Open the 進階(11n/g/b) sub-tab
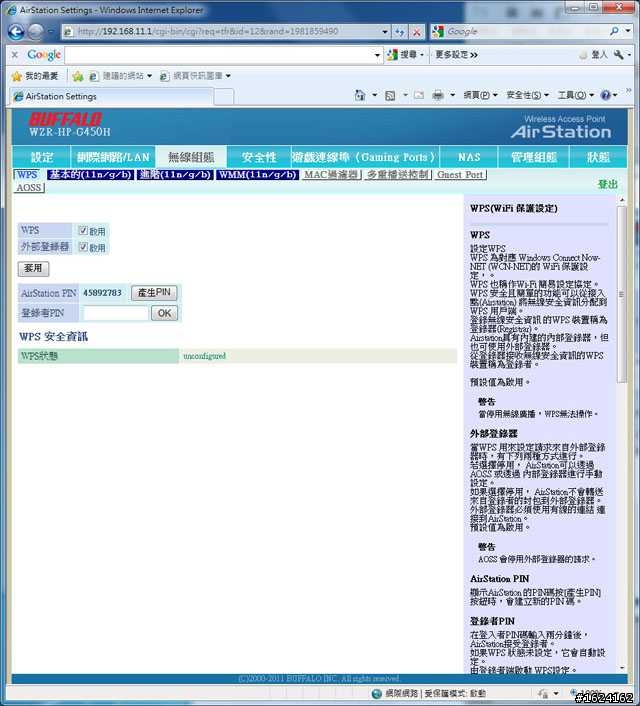This screenshot has height=706, width=640. pyautogui.click(x=175, y=175)
